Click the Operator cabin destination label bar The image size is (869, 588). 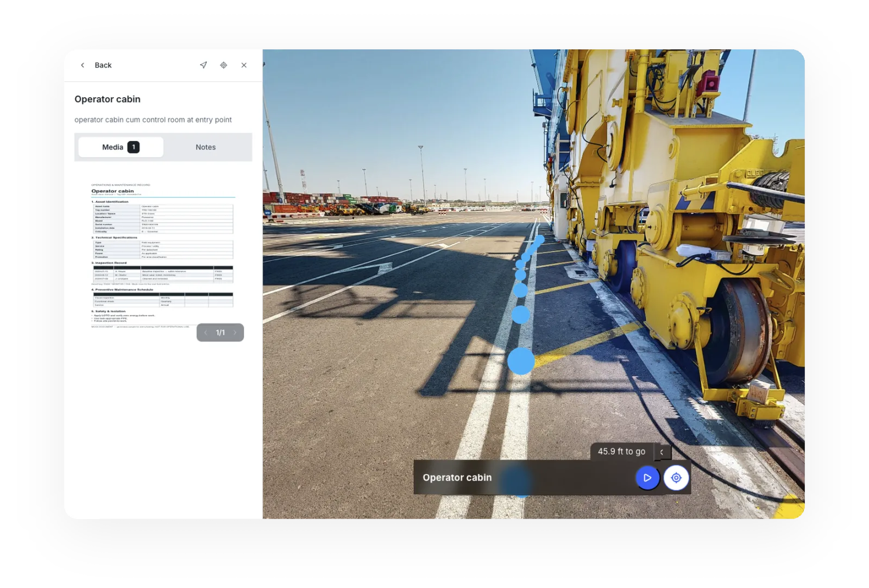pyautogui.click(x=552, y=477)
